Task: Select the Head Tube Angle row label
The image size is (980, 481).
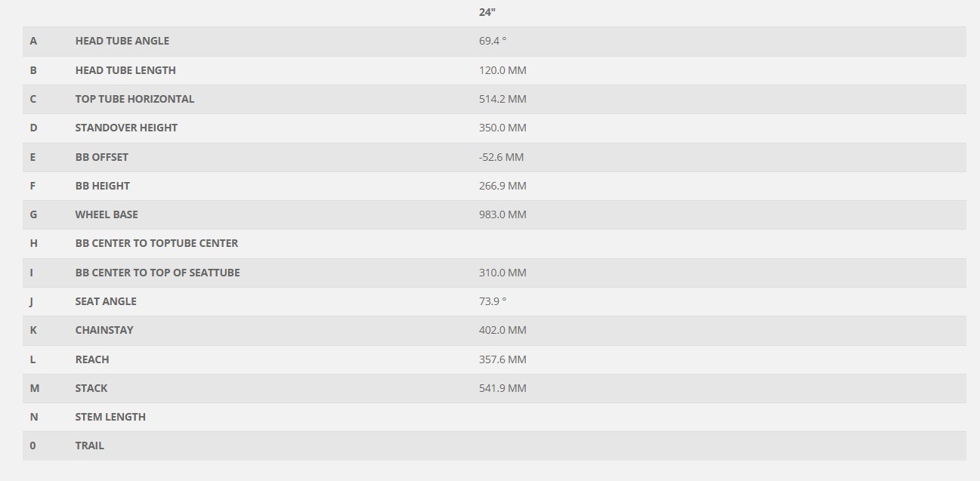Action: tap(122, 41)
